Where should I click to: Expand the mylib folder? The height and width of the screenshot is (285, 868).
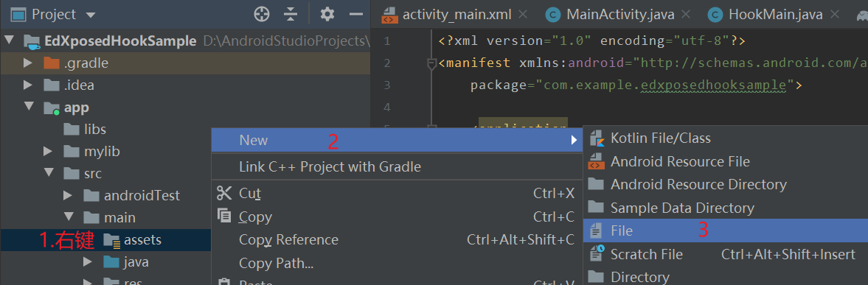[x=48, y=152]
